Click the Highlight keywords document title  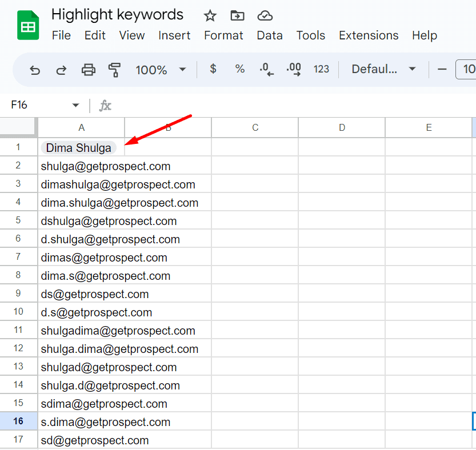pos(117,15)
